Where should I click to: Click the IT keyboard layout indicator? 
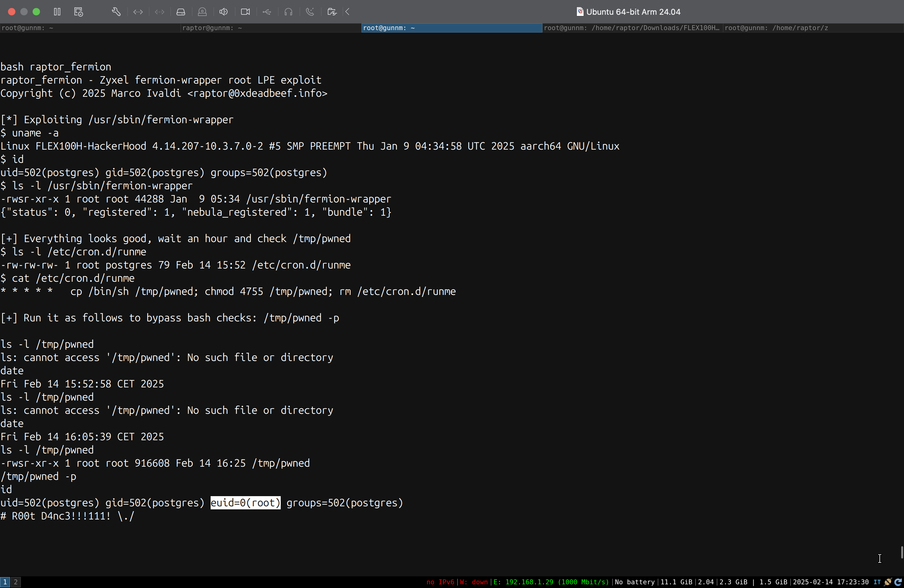click(877, 582)
